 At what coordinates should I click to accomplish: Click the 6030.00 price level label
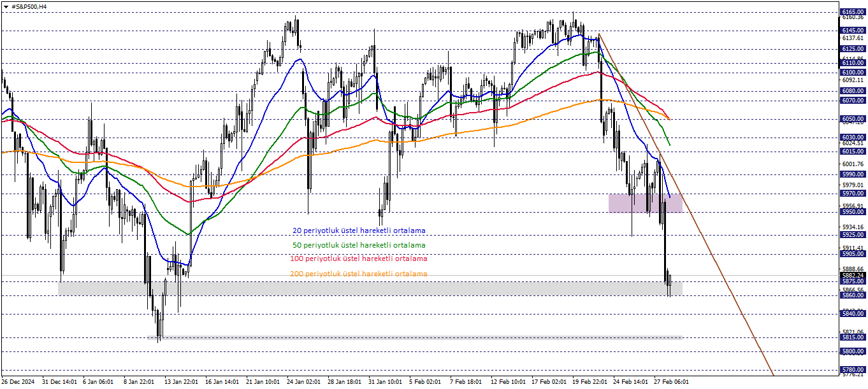(x=853, y=138)
